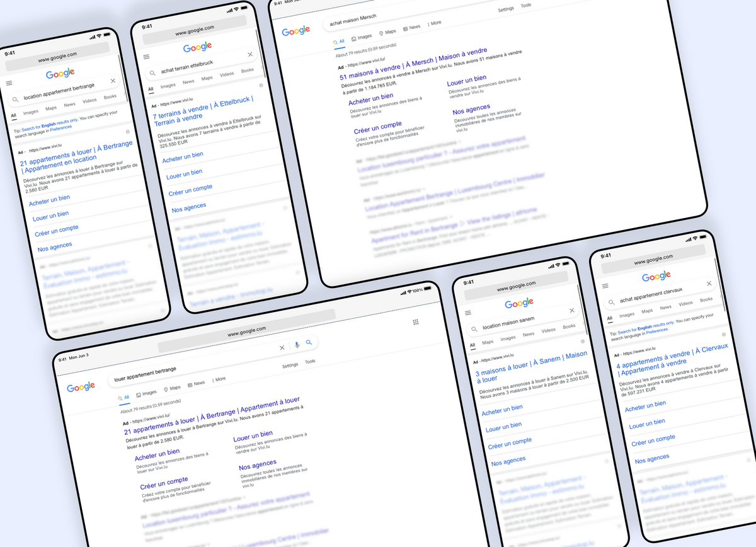Open Maps tab on 'location maison sanem' phone
756x547 pixels.
[488, 342]
